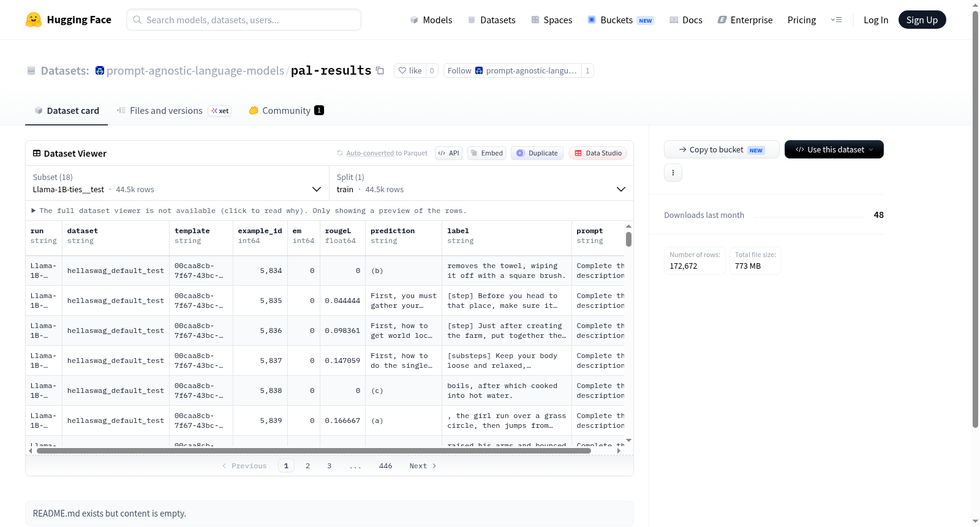
Task: Click the page's vertical scrollbar
Action: 975,219
